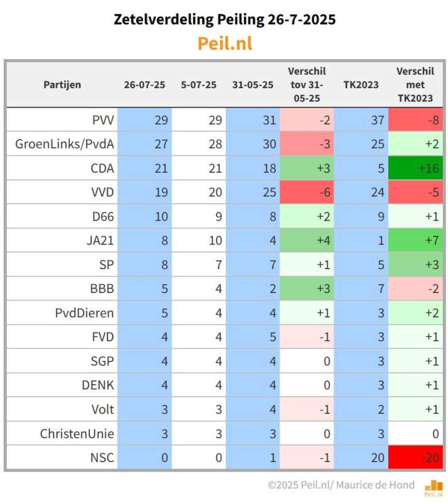Click the Peil.nl bar chart logo icon
448x503 pixels.
click(434, 488)
